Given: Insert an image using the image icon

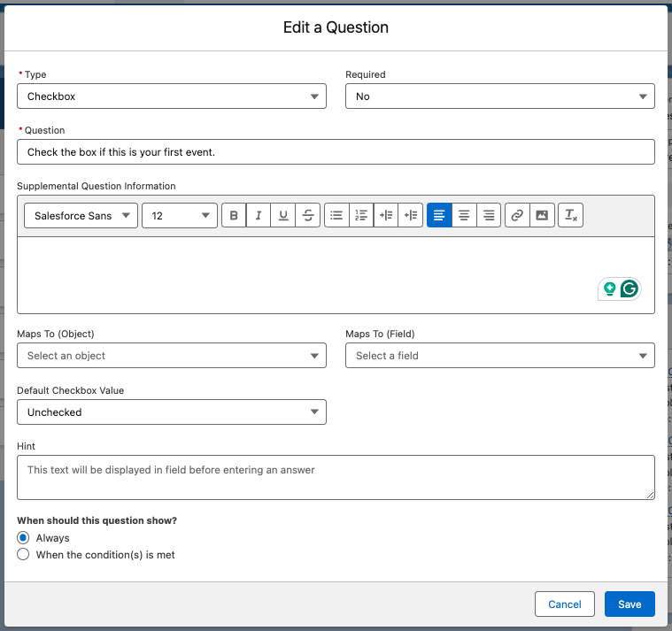Looking at the screenshot, I should tap(542, 215).
